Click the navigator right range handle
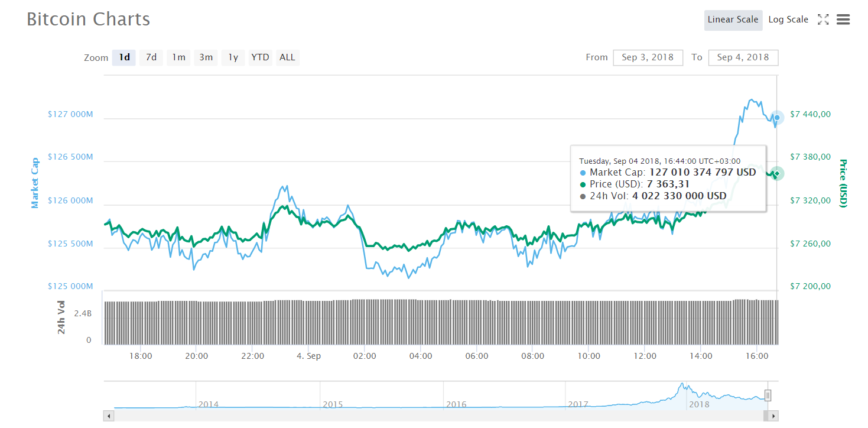 coord(768,395)
